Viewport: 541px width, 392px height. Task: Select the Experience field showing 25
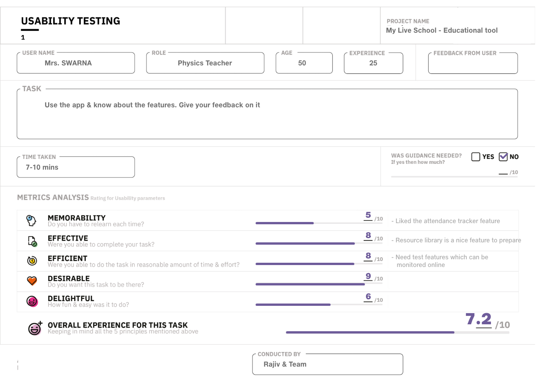click(373, 63)
